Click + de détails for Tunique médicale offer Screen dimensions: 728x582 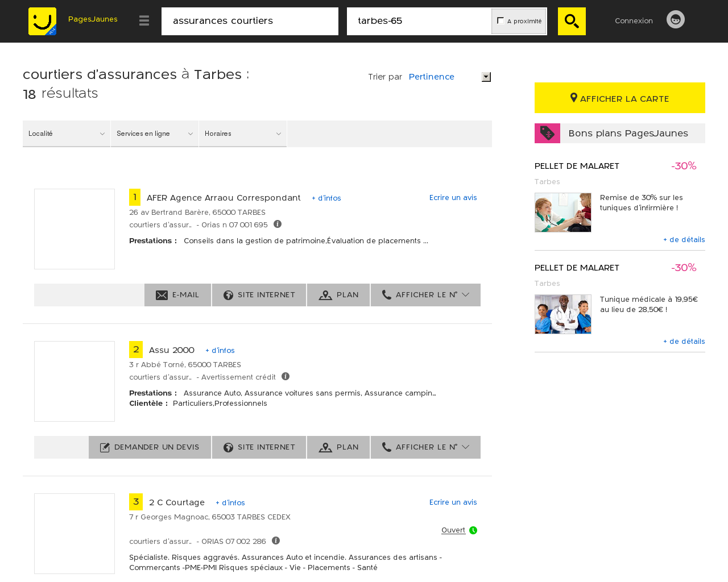point(684,341)
